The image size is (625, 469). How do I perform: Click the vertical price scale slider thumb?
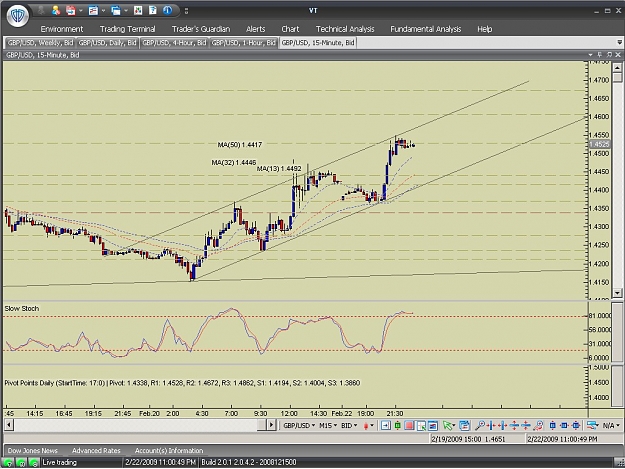(617, 77)
